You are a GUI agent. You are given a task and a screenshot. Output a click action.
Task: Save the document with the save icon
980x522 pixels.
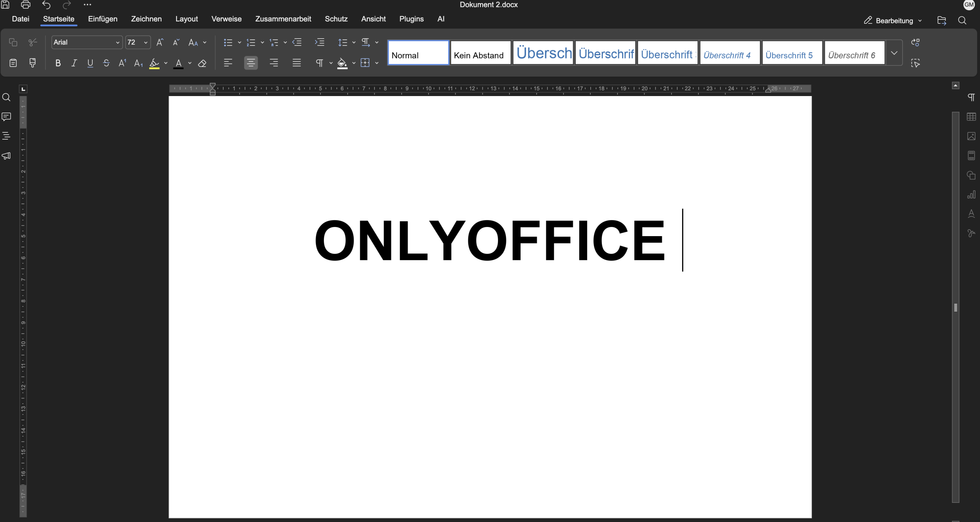pos(5,5)
